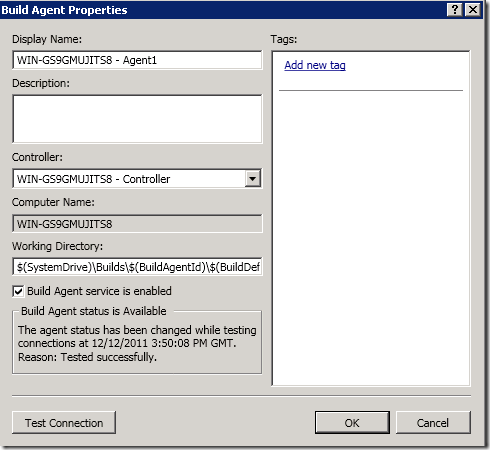This screenshot has height=450, width=490.
Task: Click the Build Agent status is Available heading
Action: pos(94,311)
